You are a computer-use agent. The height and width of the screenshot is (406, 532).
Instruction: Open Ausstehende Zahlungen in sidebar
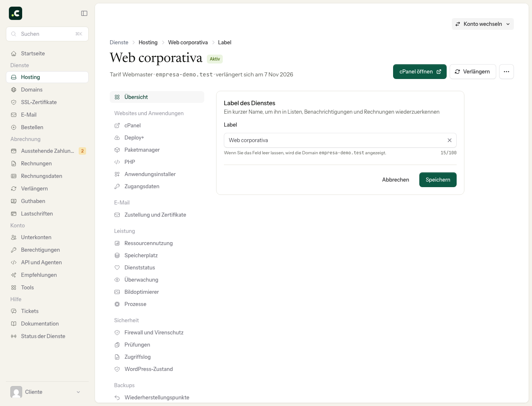47,151
